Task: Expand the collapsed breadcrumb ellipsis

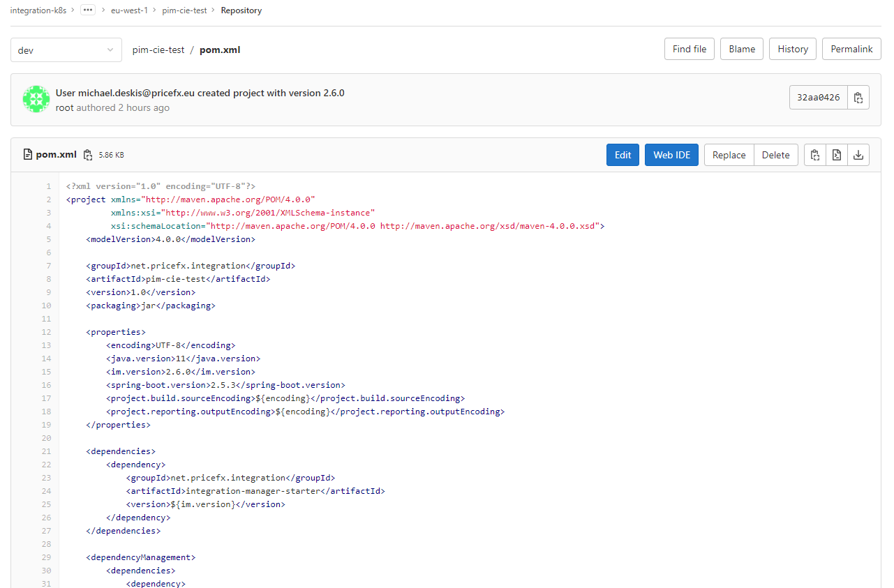Action: pyautogui.click(x=88, y=10)
